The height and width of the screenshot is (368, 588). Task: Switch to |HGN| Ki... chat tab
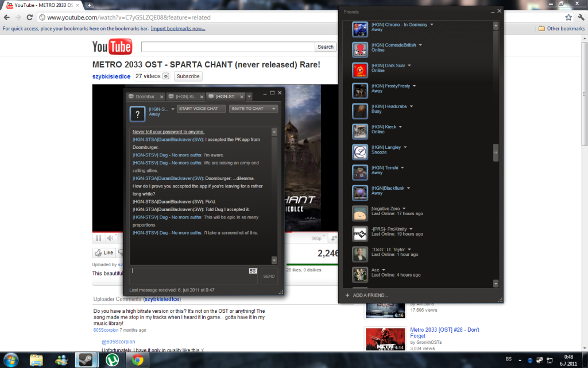click(x=185, y=97)
